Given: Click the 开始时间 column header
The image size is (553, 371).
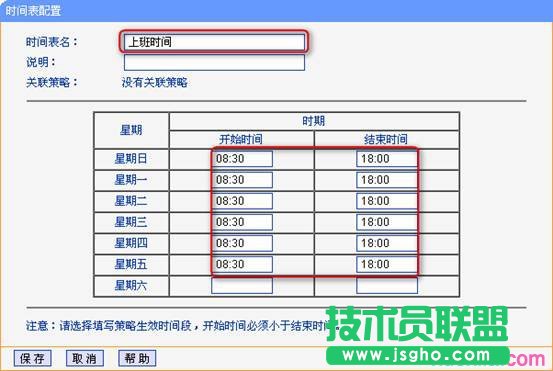Looking at the screenshot, I should [x=241, y=139].
